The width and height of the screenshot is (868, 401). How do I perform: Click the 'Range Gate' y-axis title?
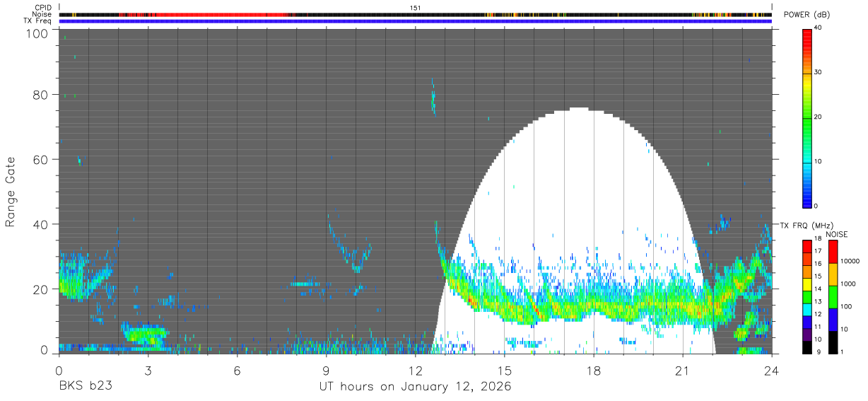11,192
